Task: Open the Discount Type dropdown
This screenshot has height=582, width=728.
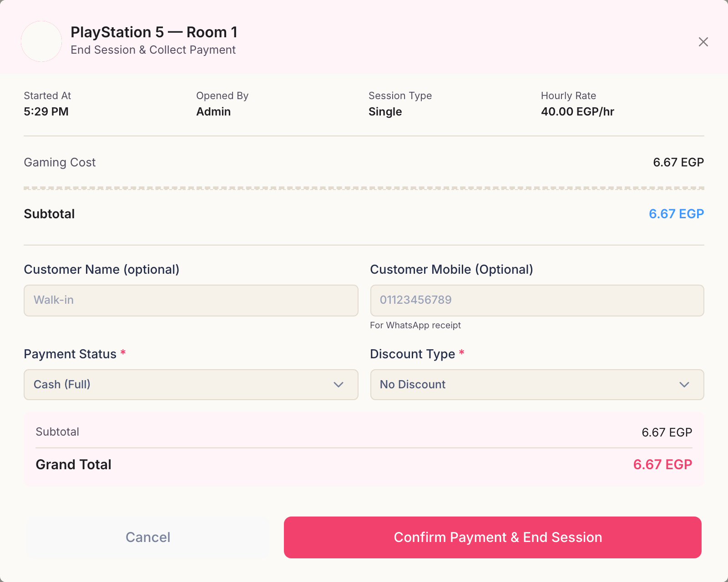Action: [x=537, y=385]
